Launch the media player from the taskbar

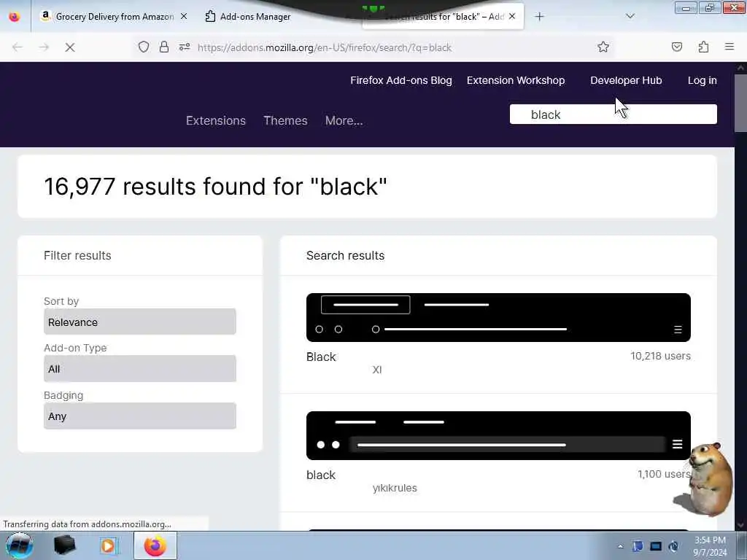(x=108, y=545)
